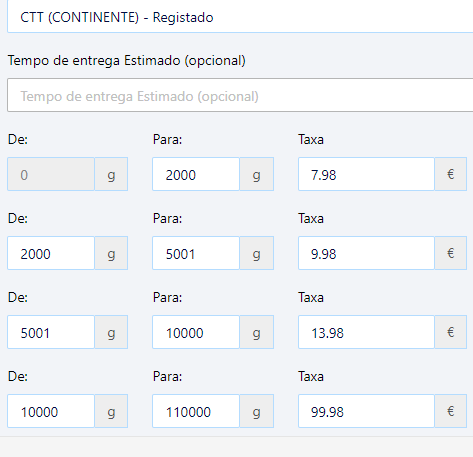The height and width of the screenshot is (457, 473).
Task: Click the g unit next to 110000
Action: [257, 411]
